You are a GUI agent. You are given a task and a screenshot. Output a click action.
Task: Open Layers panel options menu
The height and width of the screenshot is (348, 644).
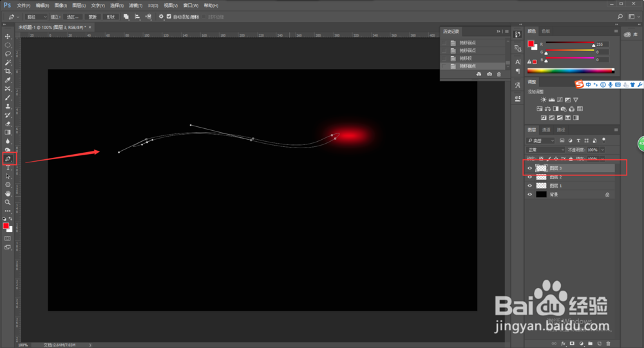pyautogui.click(x=616, y=130)
